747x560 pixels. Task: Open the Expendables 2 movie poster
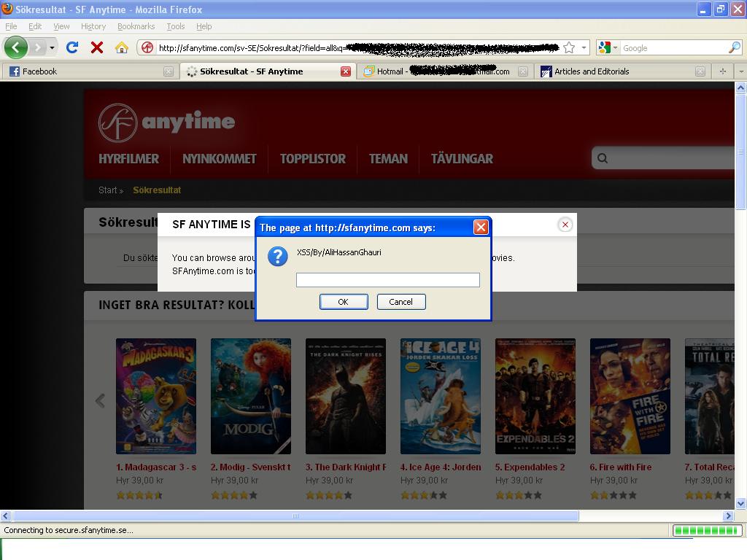[535, 396]
